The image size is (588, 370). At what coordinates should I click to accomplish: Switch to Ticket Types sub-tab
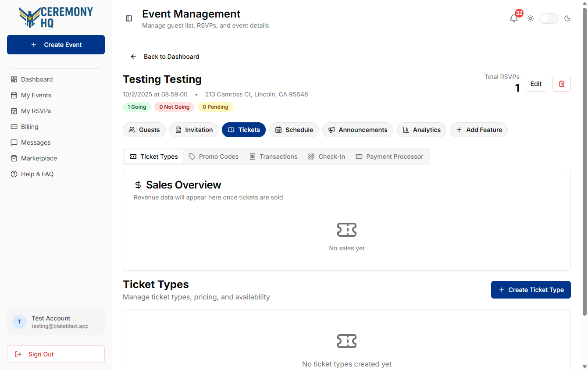(154, 157)
